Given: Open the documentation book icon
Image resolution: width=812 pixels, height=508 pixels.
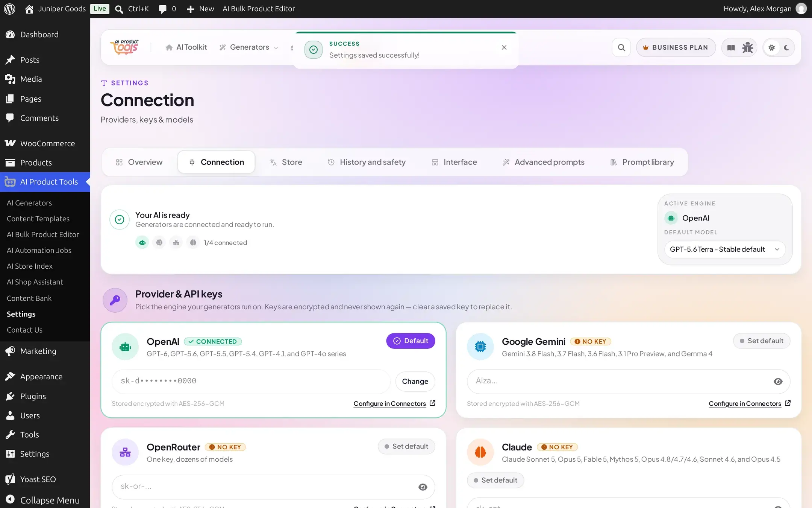Looking at the screenshot, I should pyautogui.click(x=731, y=47).
